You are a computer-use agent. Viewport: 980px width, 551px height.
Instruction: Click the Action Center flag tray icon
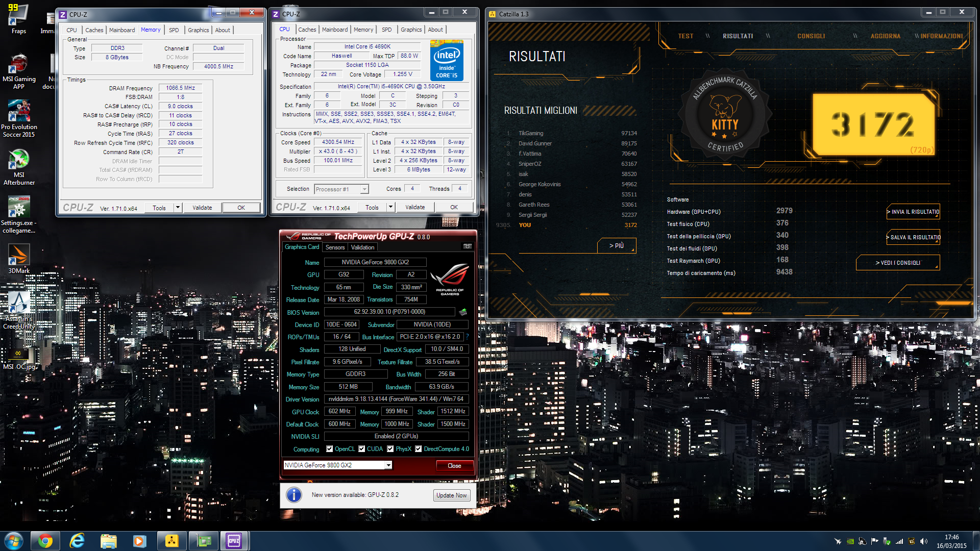click(x=875, y=541)
